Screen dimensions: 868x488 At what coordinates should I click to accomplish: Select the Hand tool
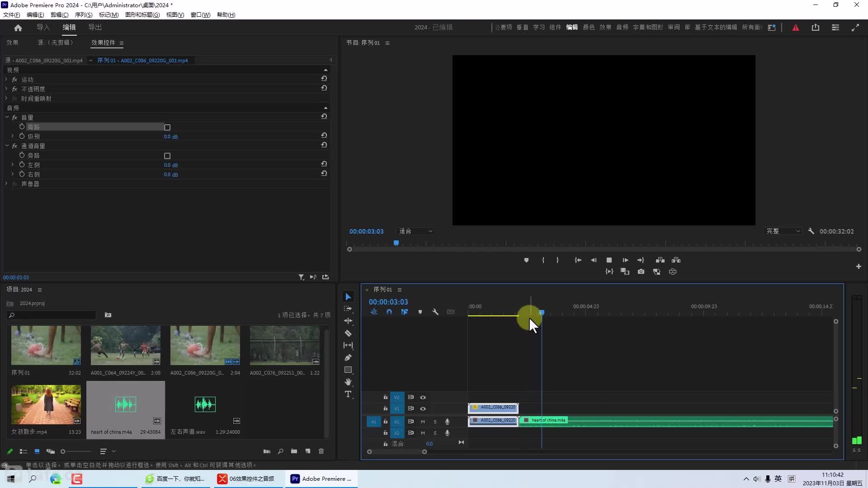(x=348, y=382)
